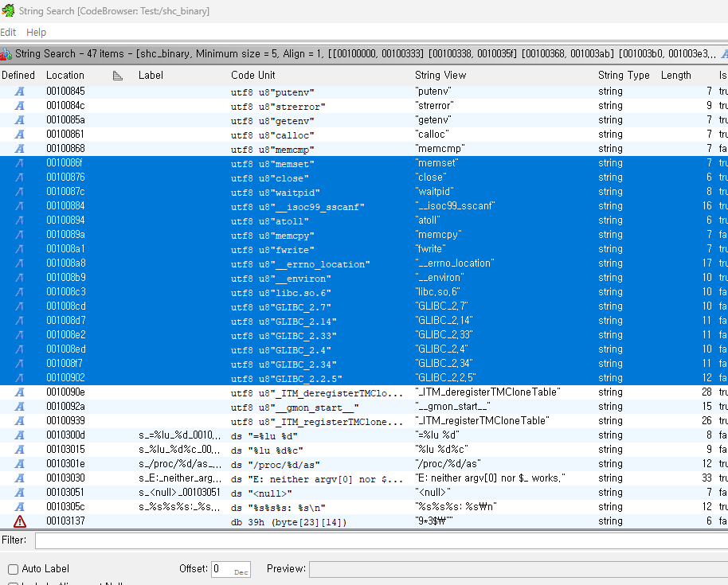Viewport: 728px width, 585px height.
Task: Click the defined-string icon for the memcmp row
Action: pos(19,150)
